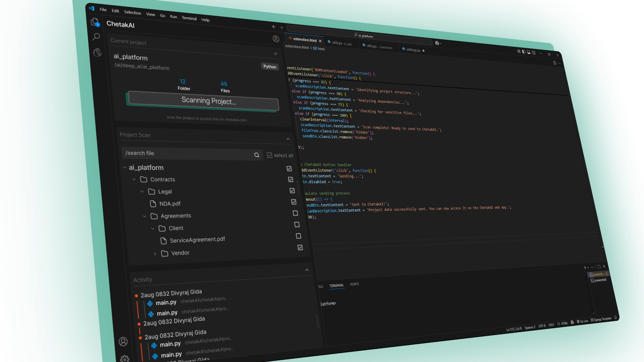Check the ServiceAgreement.pdf checkbox
The width and height of the screenshot is (644, 362).
[299, 236]
